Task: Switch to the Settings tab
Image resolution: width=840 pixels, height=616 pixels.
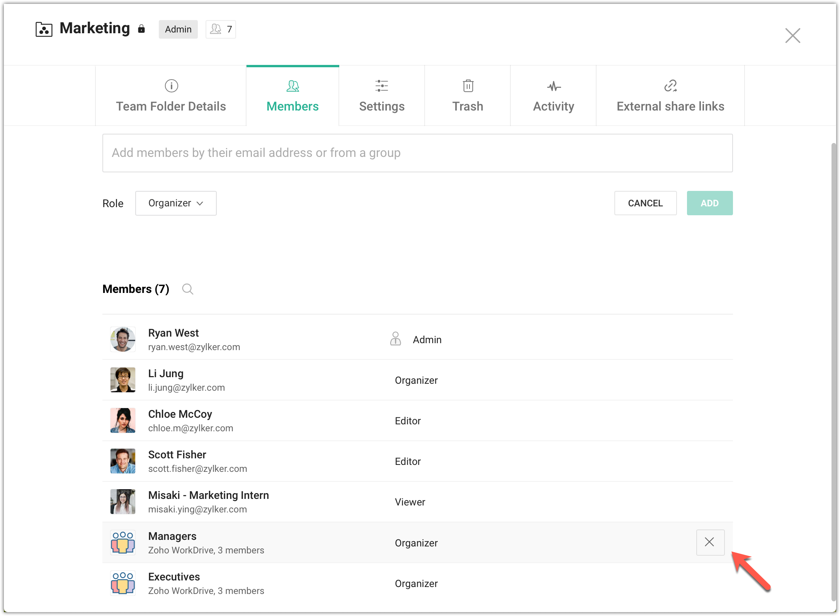Action: pyautogui.click(x=381, y=96)
